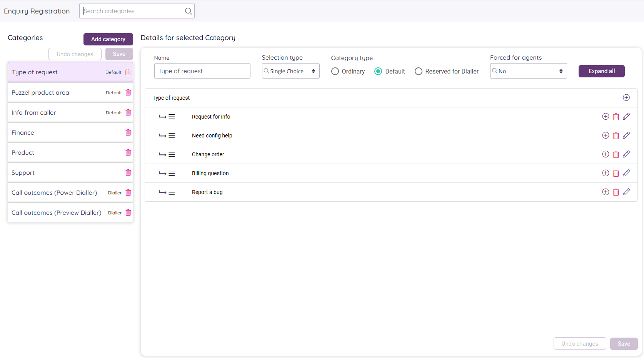Delete the Change order entry
This screenshot has height=358, width=644.
[616, 154]
